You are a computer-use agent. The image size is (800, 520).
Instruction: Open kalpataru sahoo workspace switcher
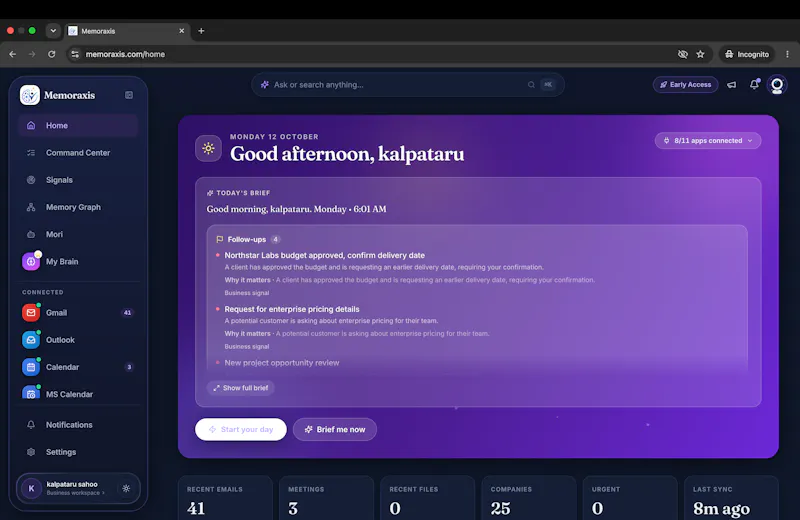point(78,488)
